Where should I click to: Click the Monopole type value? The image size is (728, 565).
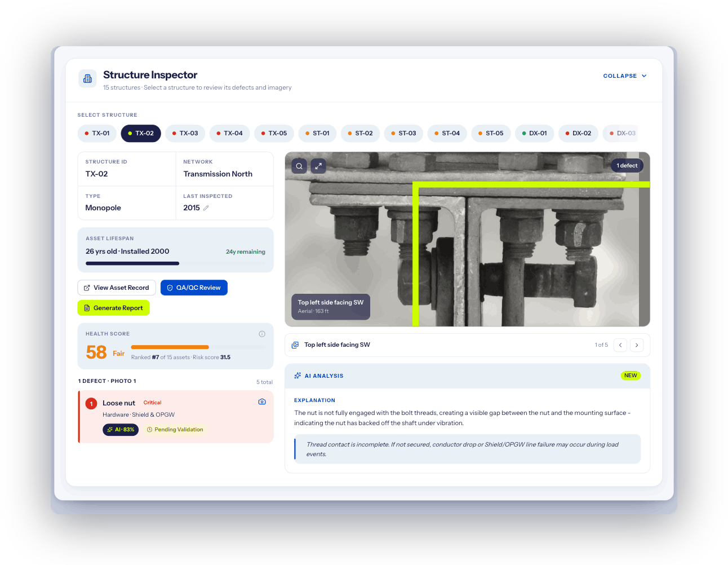coord(103,208)
